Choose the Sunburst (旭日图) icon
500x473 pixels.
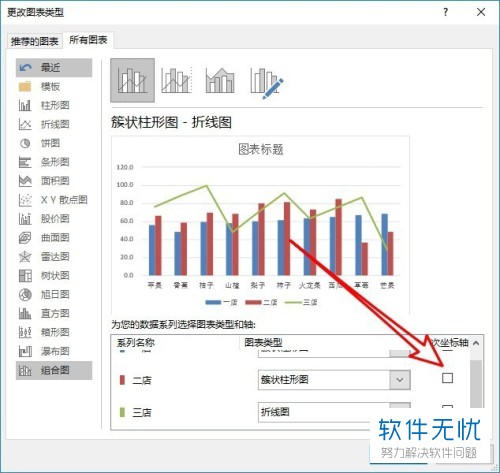click(x=25, y=295)
